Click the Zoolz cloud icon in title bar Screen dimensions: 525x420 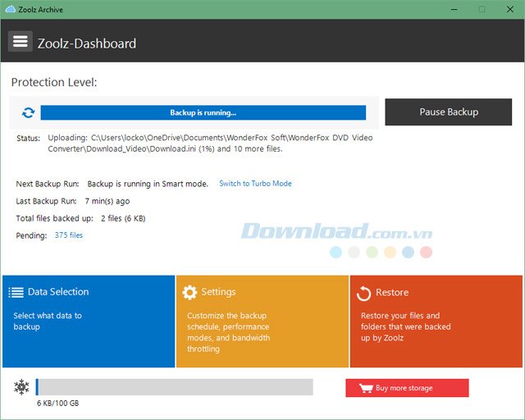(10, 9)
